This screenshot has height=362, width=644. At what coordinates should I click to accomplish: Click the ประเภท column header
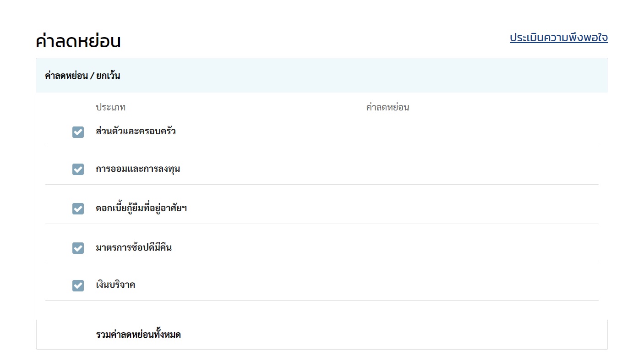coord(110,108)
